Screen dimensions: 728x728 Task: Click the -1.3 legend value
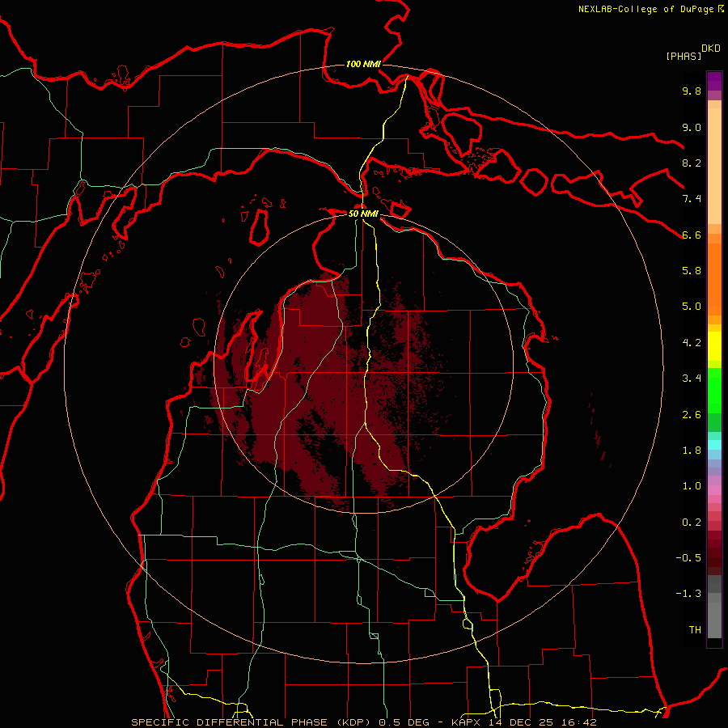tap(688, 594)
